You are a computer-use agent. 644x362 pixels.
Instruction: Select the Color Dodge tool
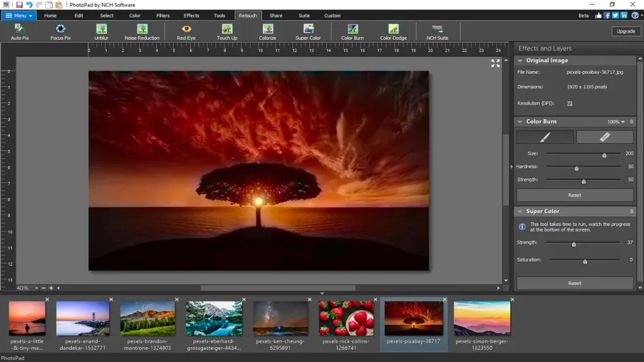pyautogui.click(x=393, y=32)
